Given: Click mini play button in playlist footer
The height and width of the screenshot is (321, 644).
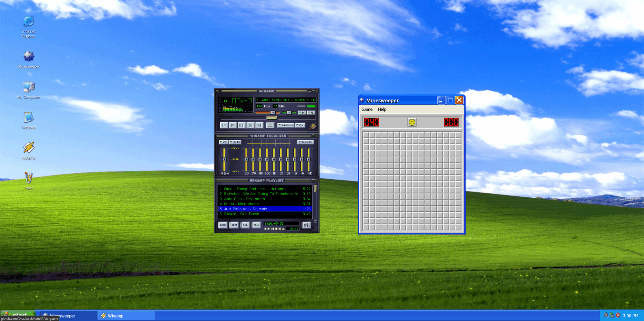Looking at the screenshot, I should 269,229.
